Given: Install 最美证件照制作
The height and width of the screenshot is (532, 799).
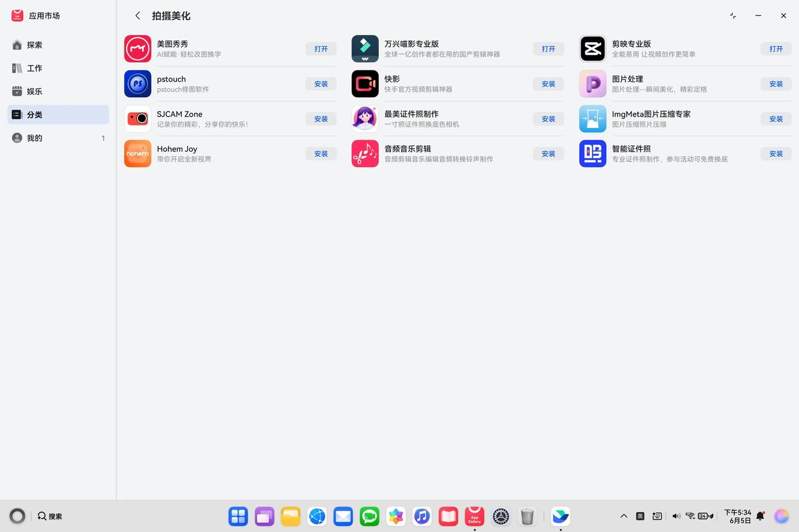Looking at the screenshot, I should tap(549, 118).
